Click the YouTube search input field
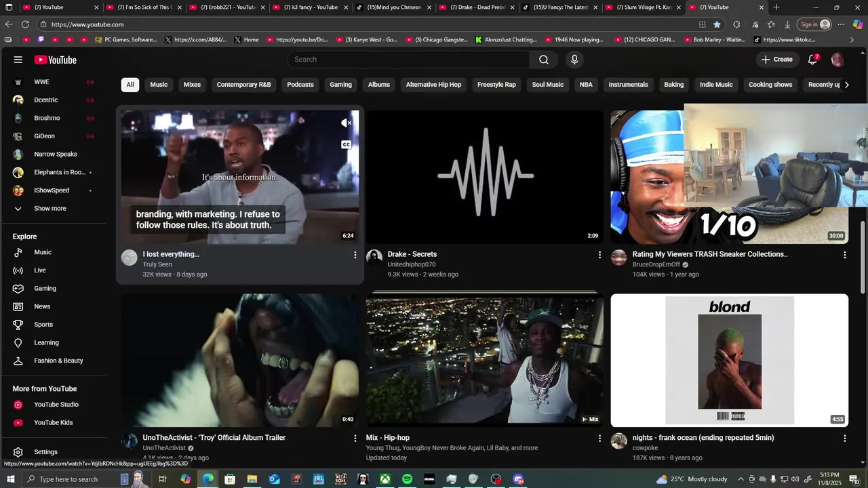The height and width of the screenshot is (488, 868). pyautogui.click(x=408, y=60)
